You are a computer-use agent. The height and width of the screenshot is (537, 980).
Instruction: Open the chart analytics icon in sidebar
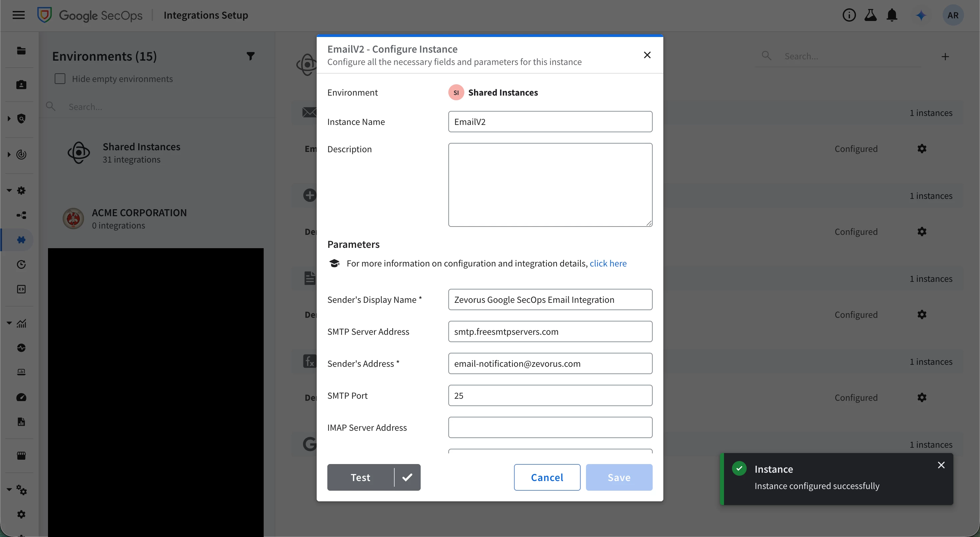click(21, 323)
